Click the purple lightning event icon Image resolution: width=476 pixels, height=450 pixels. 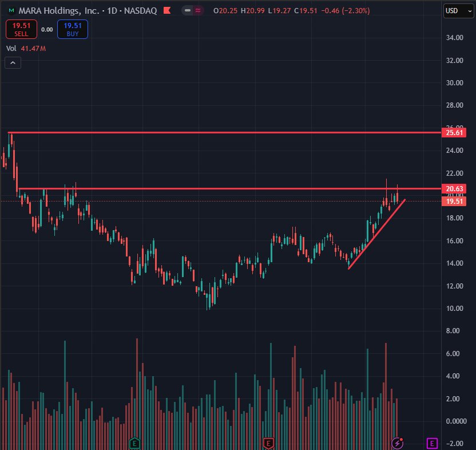tap(397, 443)
